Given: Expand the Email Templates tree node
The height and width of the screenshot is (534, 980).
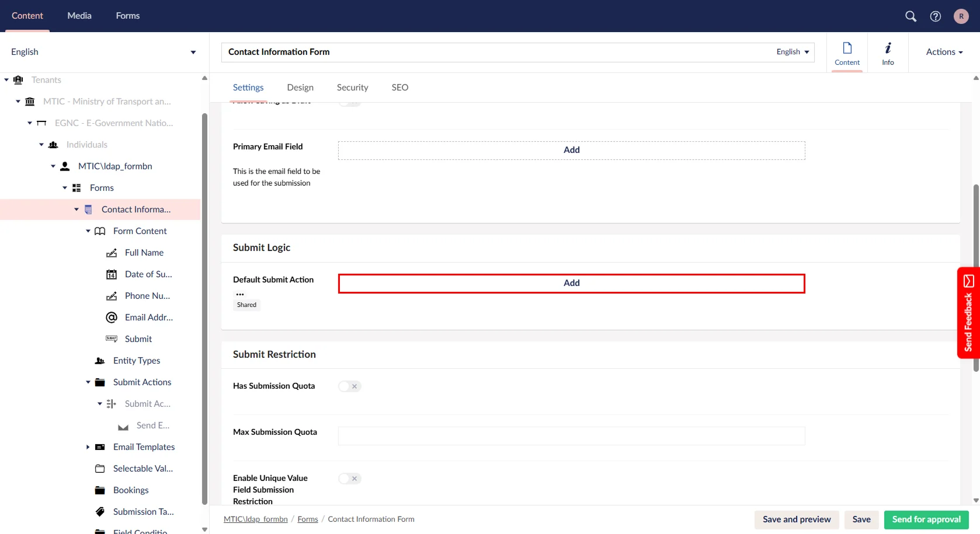Looking at the screenshot, I should [88, 447].
